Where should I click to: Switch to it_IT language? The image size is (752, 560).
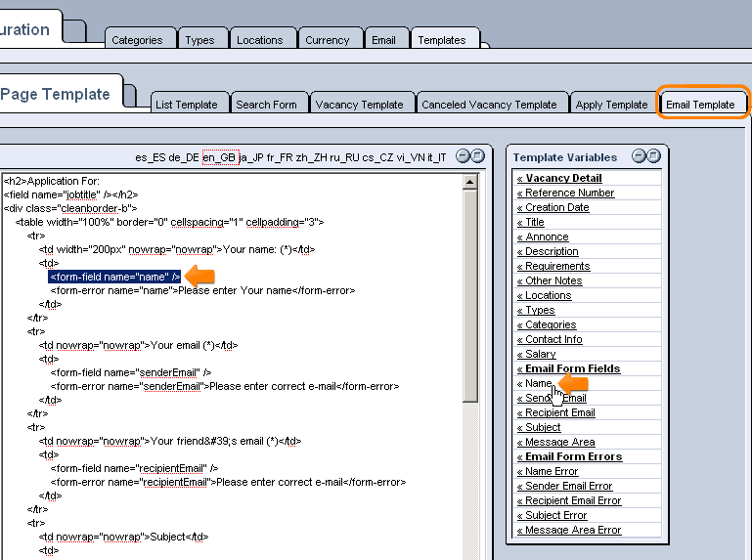click(x=436, y=157)
